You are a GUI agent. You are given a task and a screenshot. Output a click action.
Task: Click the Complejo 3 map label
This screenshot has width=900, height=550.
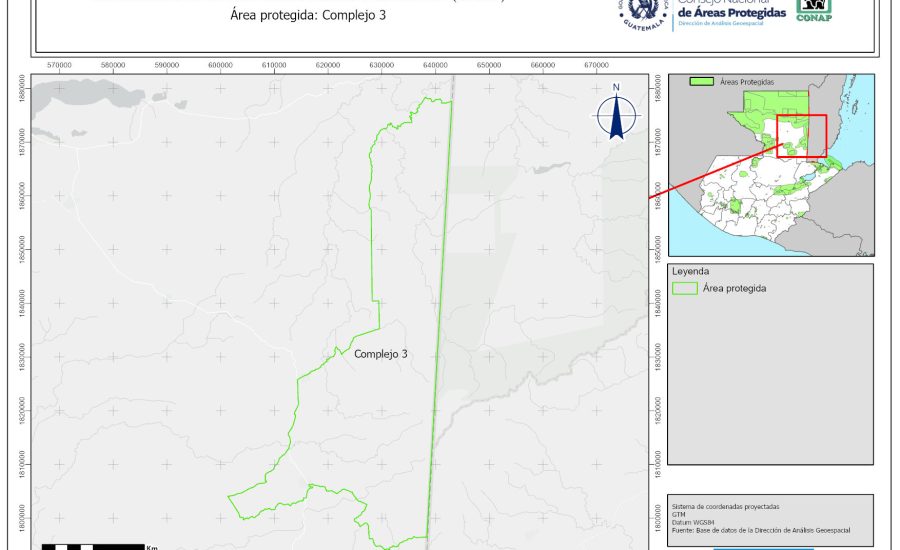tap(380, 354)
